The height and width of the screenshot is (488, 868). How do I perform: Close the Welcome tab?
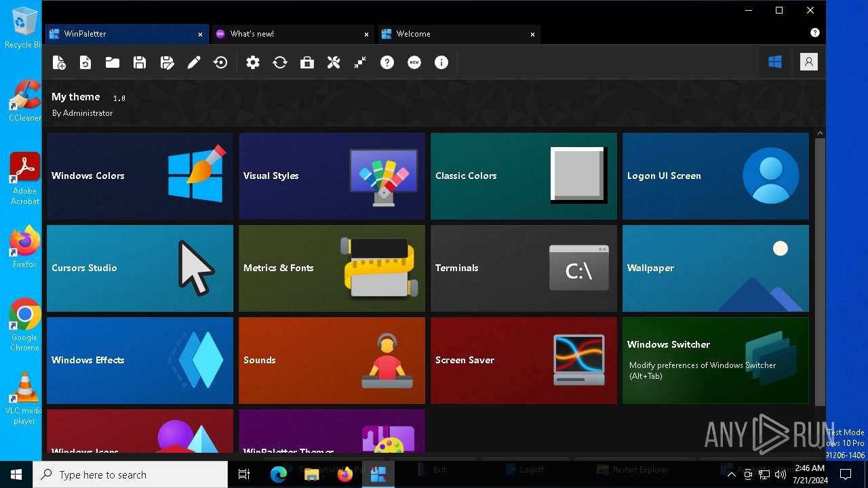tap(532, 34)
